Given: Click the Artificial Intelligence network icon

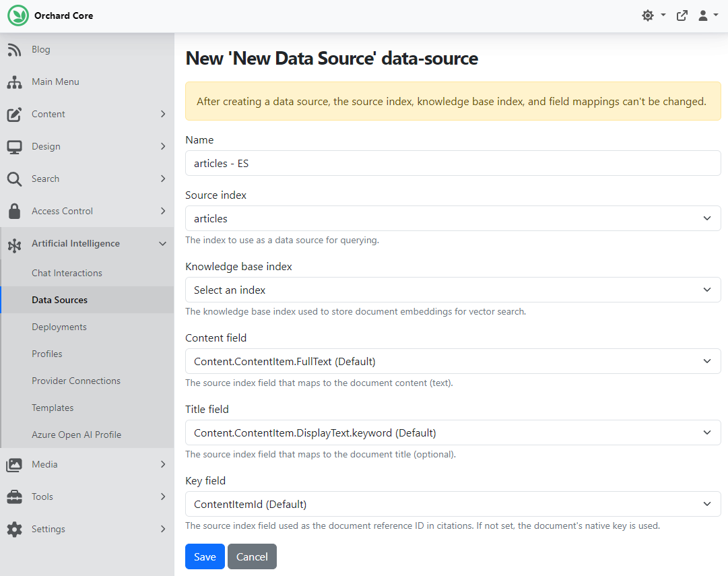Looking at the screenshot, I should (x=14, y=245).
